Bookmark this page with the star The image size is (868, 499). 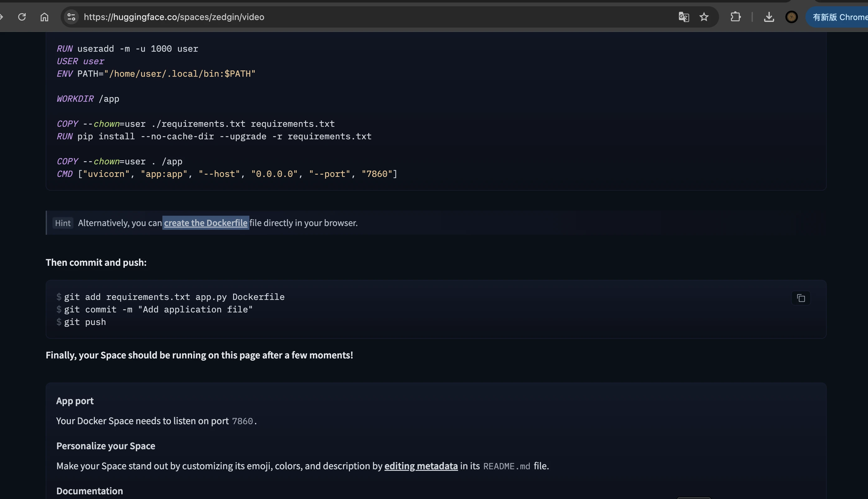click(704, 17)
